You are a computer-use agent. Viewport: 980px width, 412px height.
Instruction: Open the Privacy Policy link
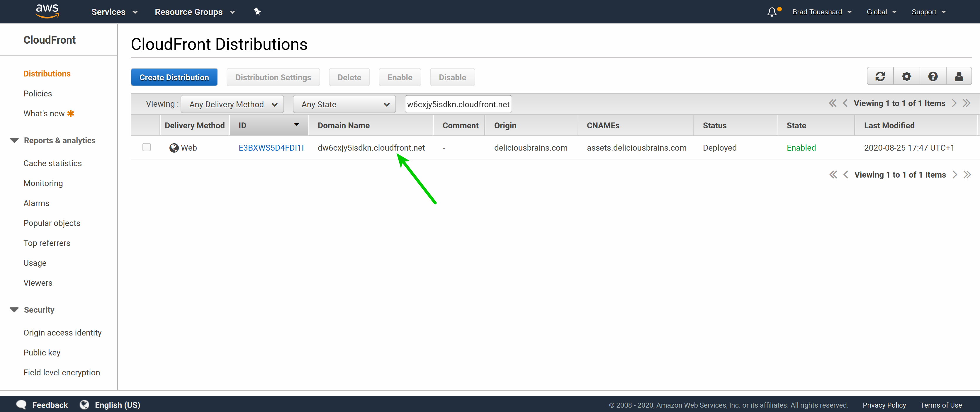tap(884, 405)
